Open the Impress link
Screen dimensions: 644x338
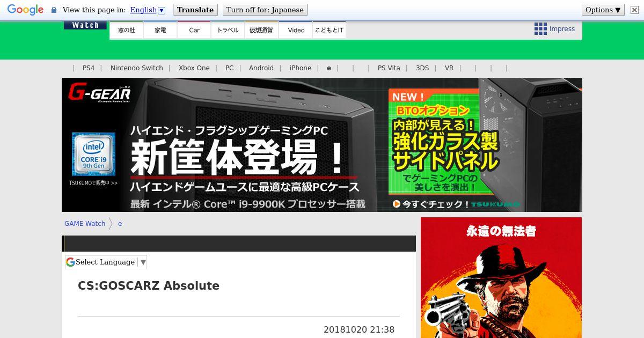click(562, 29)
